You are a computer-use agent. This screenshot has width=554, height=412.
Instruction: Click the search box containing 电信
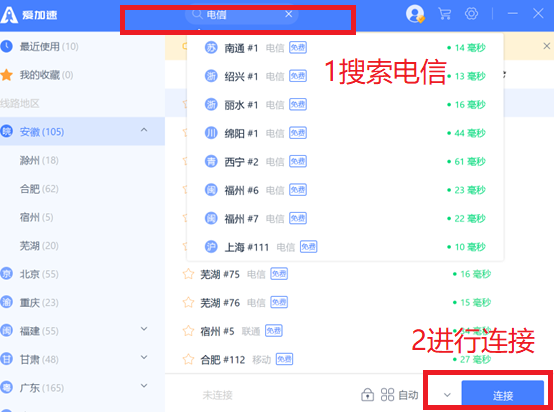coord(242,14)
